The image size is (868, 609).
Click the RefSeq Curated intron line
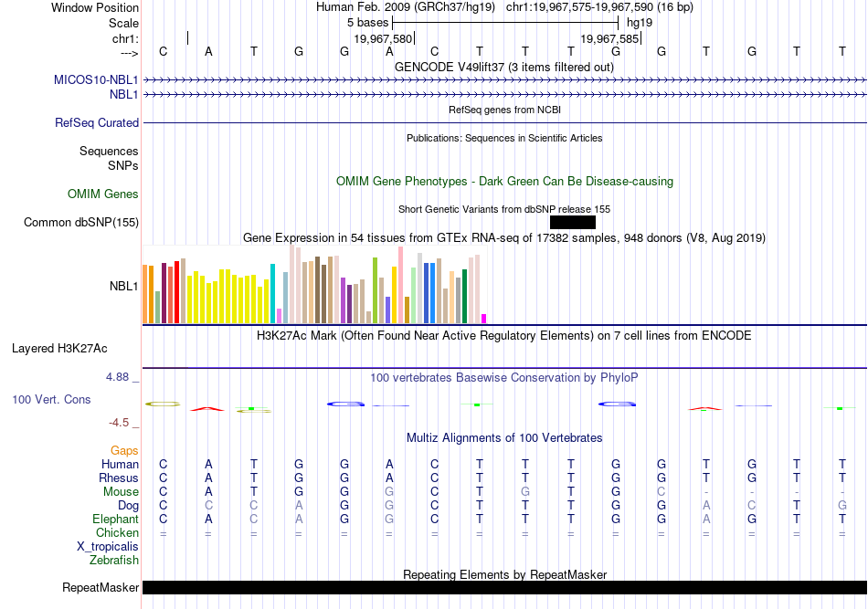504,122
